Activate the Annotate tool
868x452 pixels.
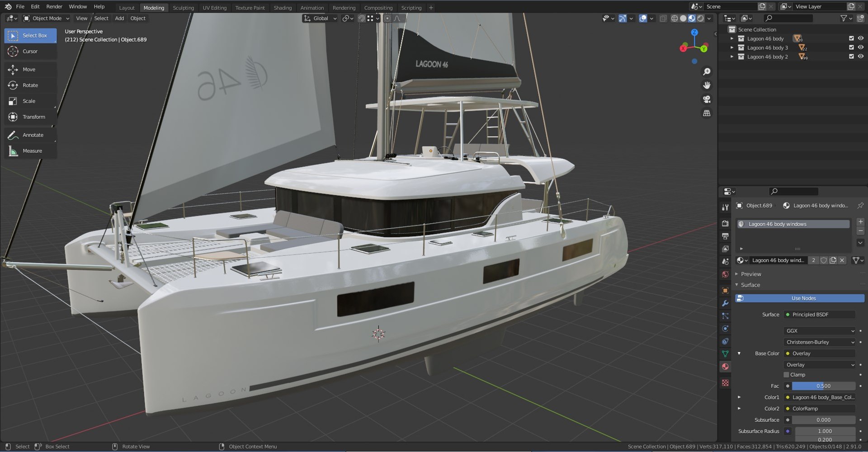(x=30, y=135)
